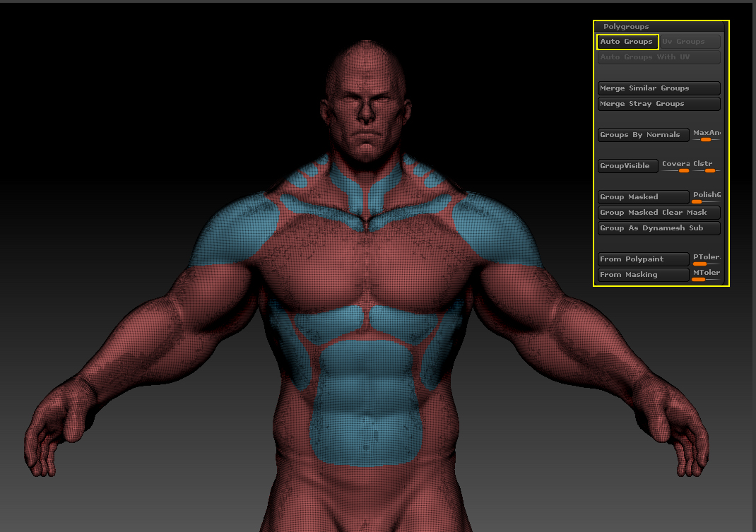Click the PolishG slider
This screenshot has width=756, height=532.
coord(707,197)
